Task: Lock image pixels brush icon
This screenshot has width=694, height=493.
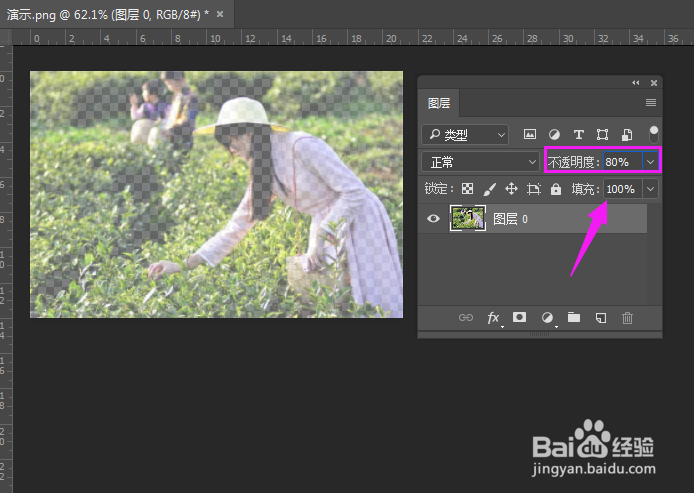Action: click(x=490, y=189)
